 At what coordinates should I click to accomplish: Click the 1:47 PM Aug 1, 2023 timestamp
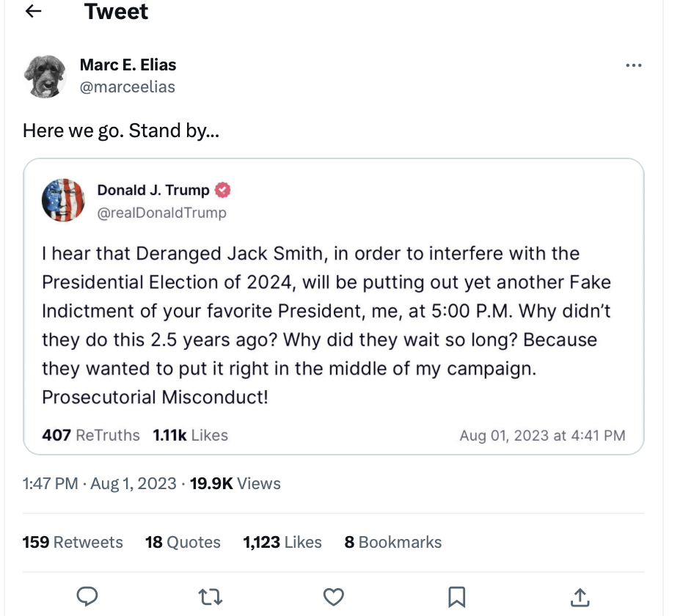[x=99, y=483]
